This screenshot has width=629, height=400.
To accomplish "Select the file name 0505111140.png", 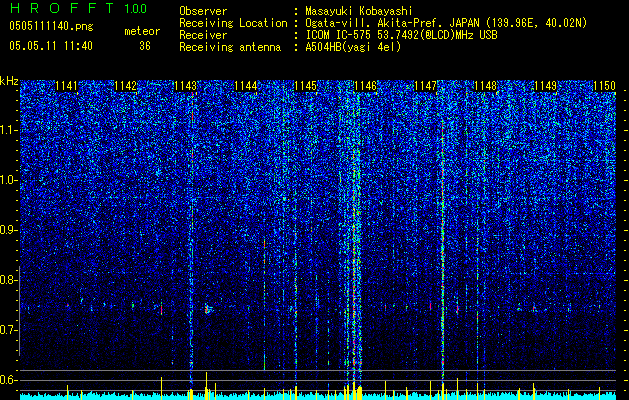I will click(x=51, y=26).
